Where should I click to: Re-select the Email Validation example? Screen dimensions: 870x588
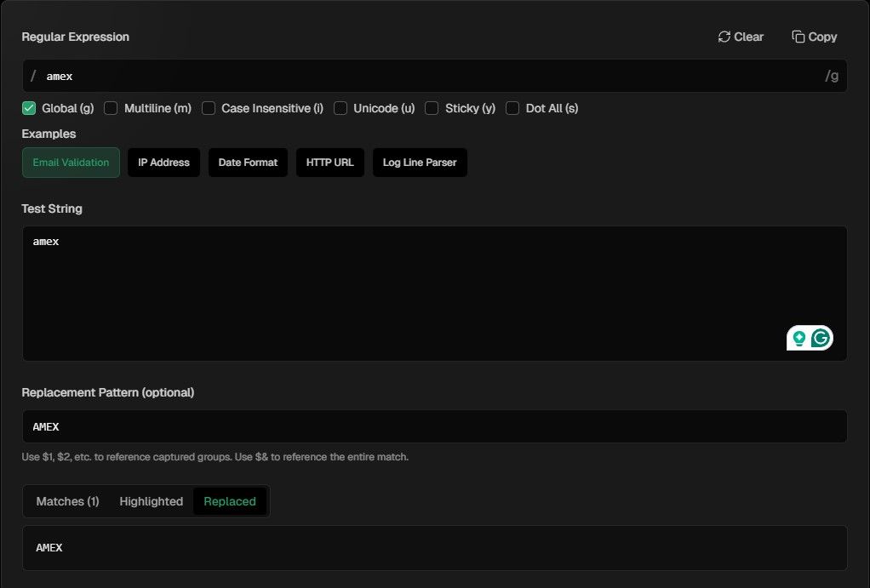[x=71, y=162]
